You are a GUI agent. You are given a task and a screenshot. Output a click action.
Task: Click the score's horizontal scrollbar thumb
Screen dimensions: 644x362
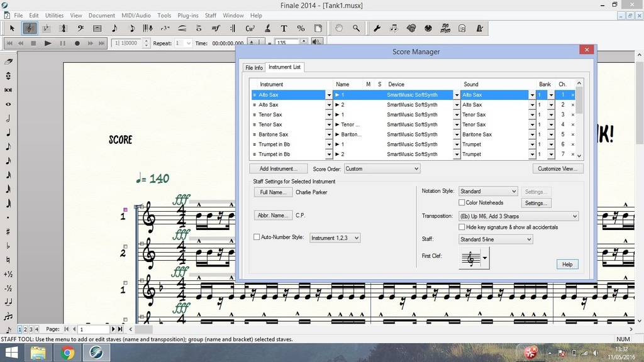pos(144,329)
